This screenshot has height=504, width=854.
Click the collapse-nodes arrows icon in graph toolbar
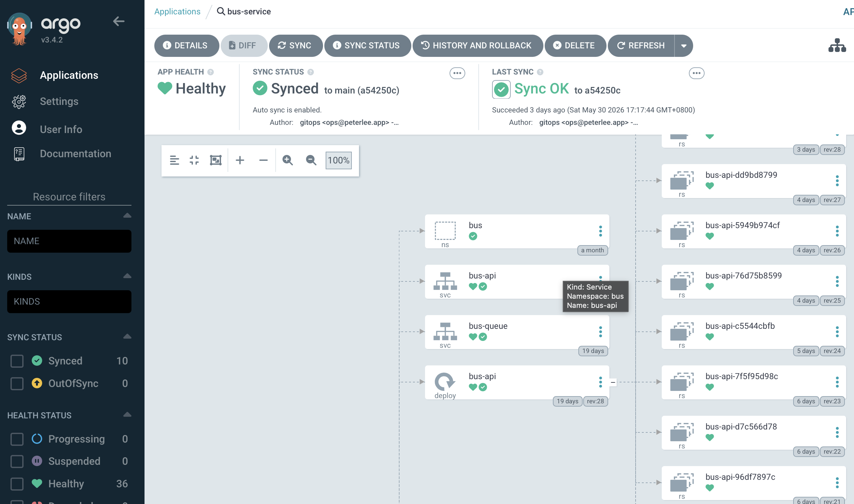point(194,160)
